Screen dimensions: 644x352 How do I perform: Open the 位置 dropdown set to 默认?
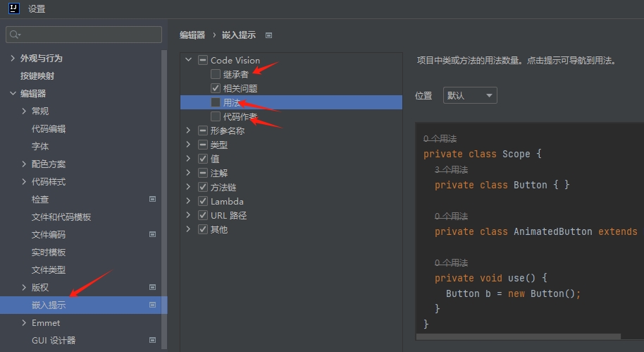point(470,95)
